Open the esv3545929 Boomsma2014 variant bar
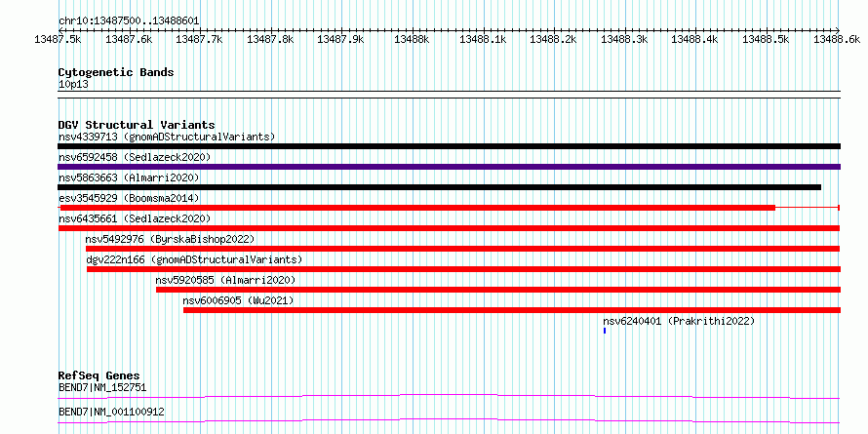The image size is (868, 434). pyautogui.click(x=449, y=208)
